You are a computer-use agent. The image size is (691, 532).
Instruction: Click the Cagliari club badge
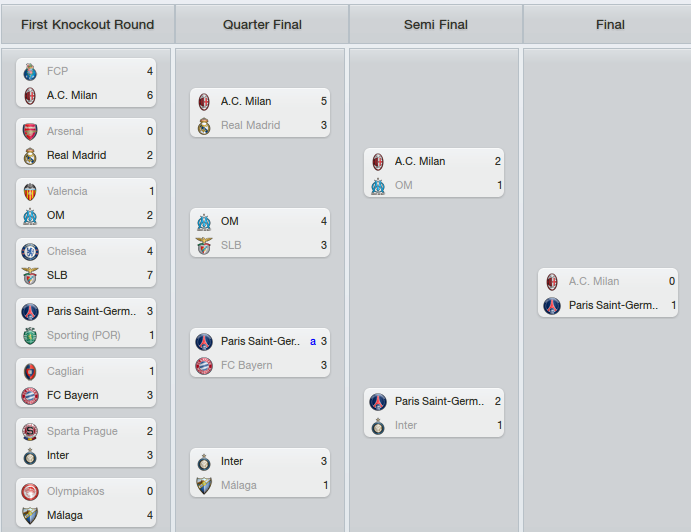click(30, 372)
